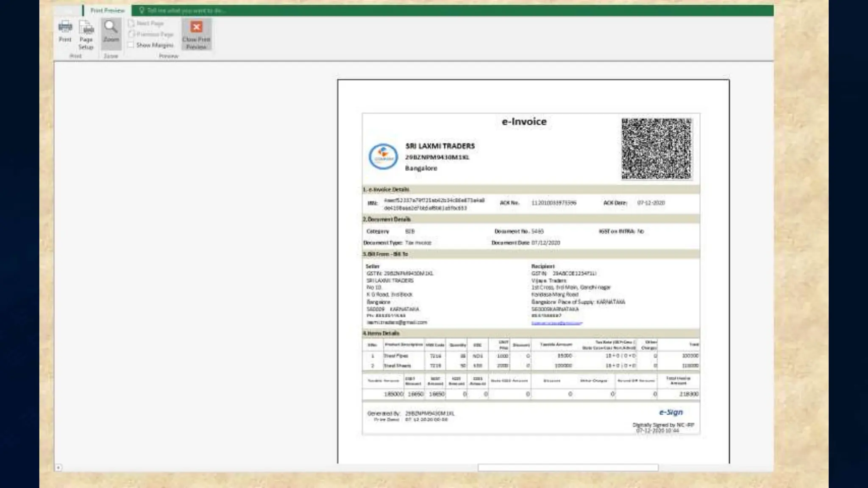This screenshot has width=868, height=488.
Task: Click the Items Details section header
Action: (x=381, y=333)
